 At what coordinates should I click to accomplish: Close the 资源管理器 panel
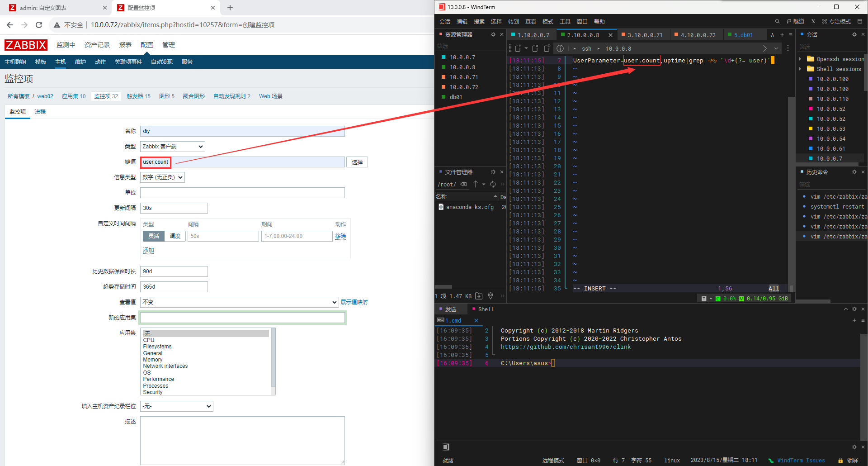[502, 34]
